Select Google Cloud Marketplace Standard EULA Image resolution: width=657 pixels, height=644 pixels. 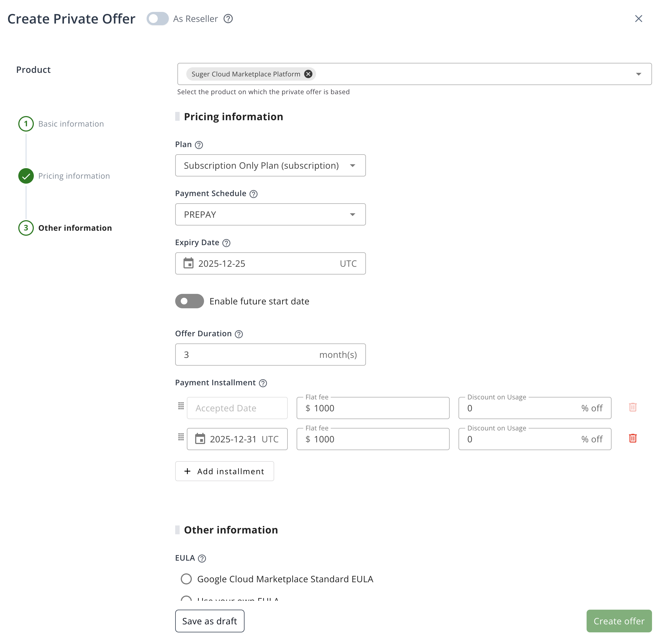[186, 579]
